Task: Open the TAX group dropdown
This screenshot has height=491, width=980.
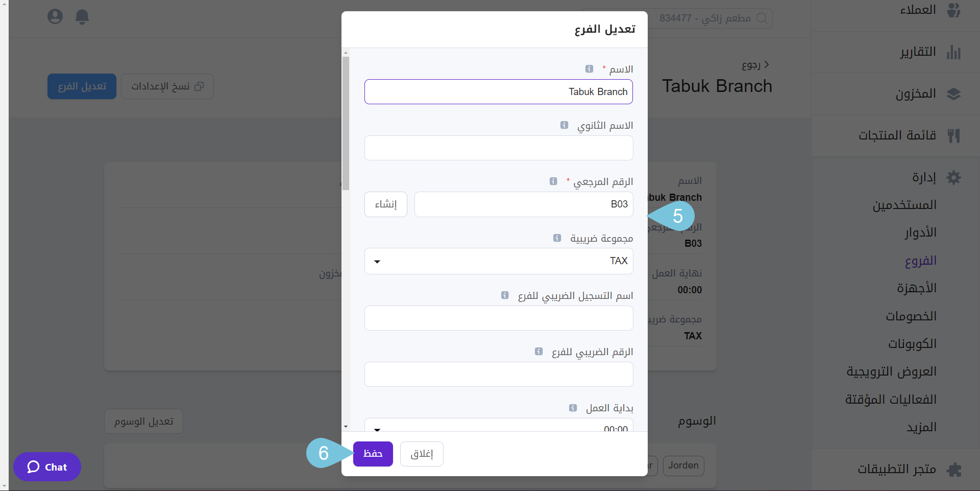Action: (499, 261)
